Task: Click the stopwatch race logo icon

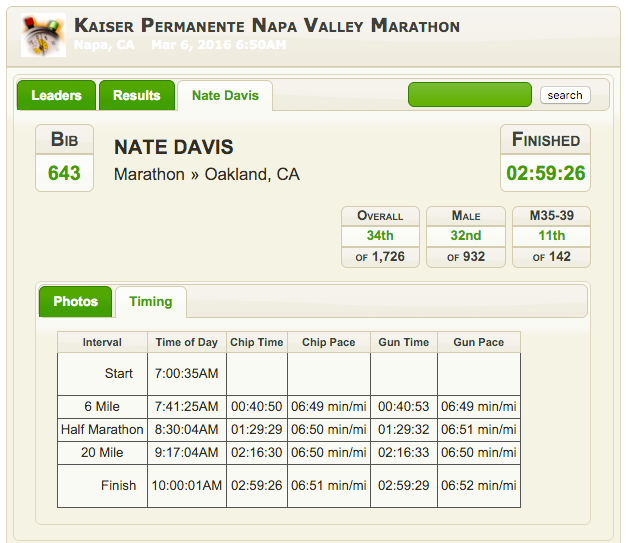Action: 43,35
